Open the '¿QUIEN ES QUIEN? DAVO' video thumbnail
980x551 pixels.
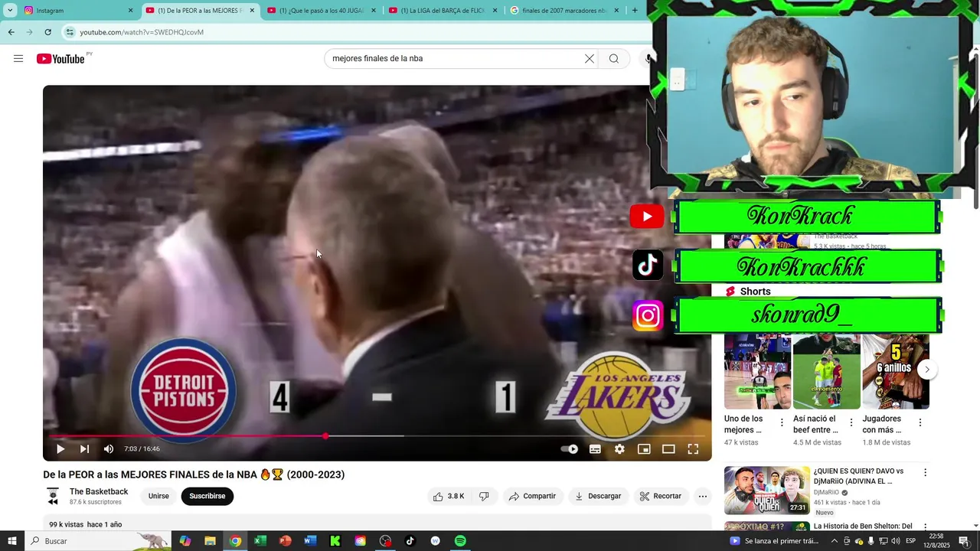coord(767,490)
